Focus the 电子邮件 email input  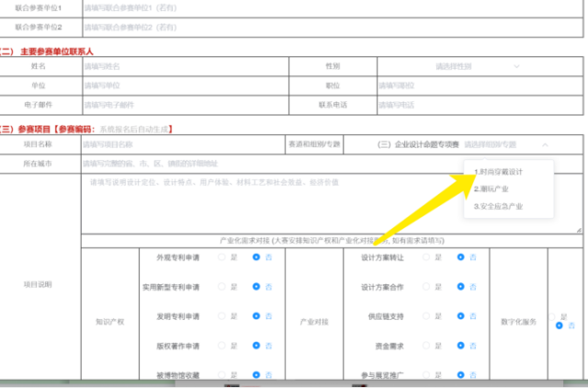pyautogui.click(x=186, y=105)
